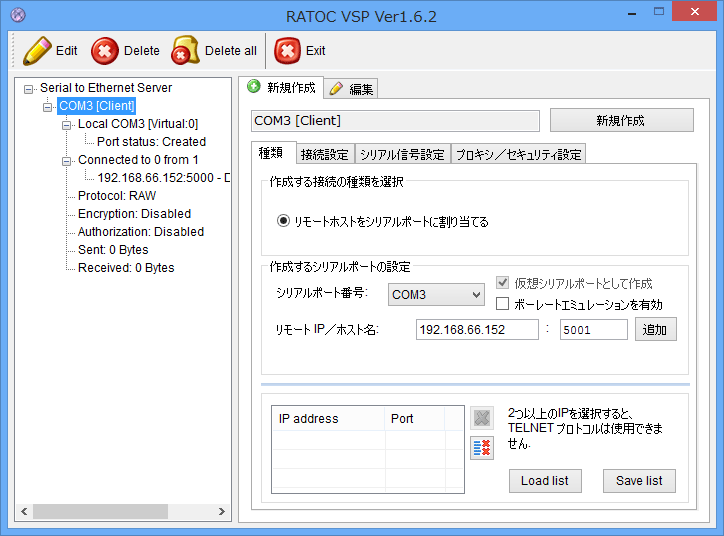Click the Delete all label in the toolbar
The width and height of the screenshot is (724, 536).
coord(231,51)
